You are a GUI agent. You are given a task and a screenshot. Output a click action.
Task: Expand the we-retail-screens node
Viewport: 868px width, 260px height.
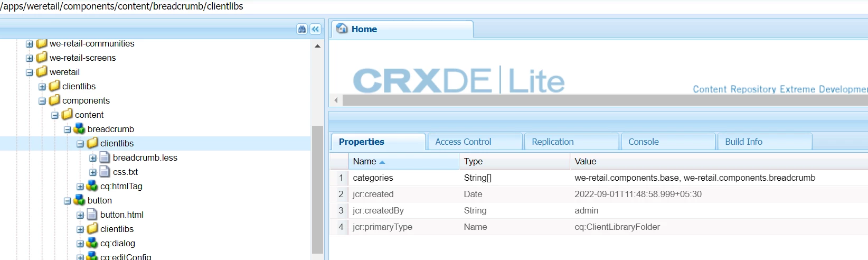(30, 58)
